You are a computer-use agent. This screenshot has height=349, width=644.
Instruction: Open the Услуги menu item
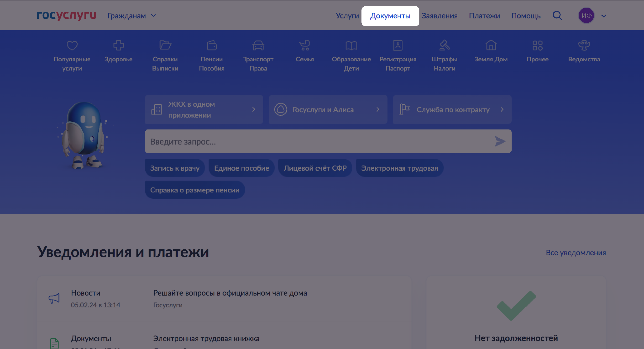(x=347, y=16)
